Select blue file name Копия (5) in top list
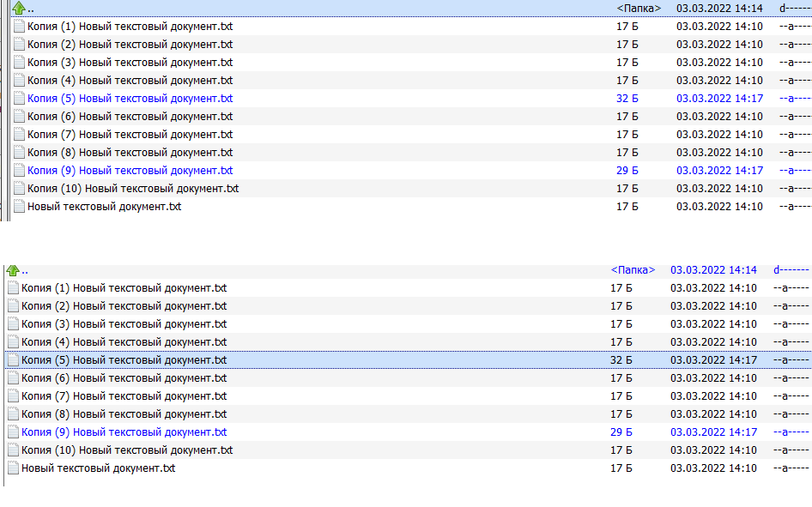812x507 pixels. (130, 99)
